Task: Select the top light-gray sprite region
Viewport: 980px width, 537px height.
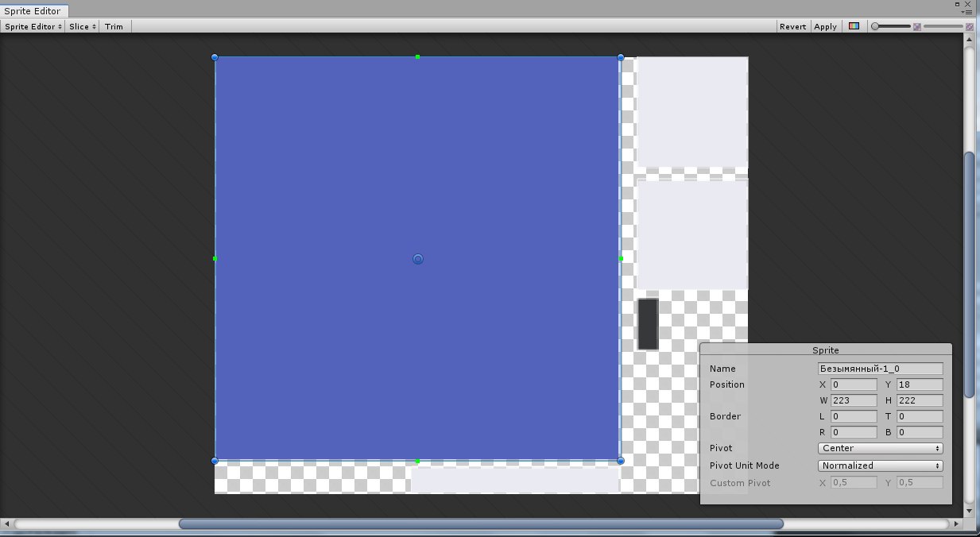Action: [x=692, y=112]
